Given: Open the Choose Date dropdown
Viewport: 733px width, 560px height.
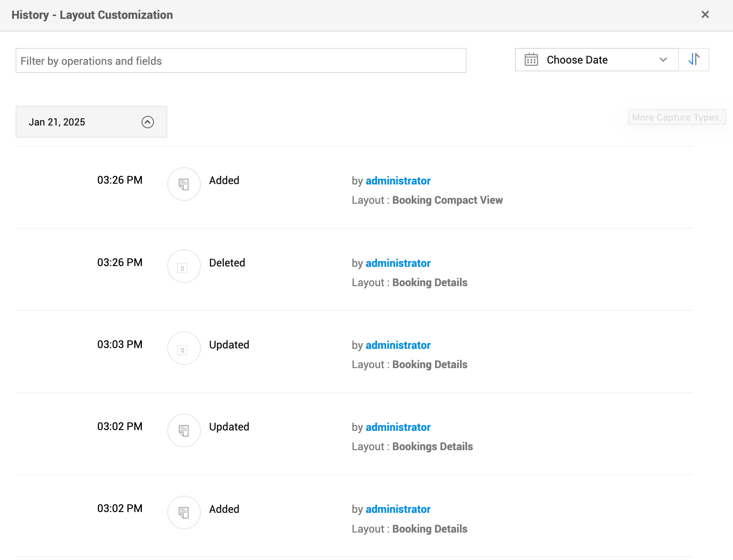Looking at the screenshot, I should point(597,60).
